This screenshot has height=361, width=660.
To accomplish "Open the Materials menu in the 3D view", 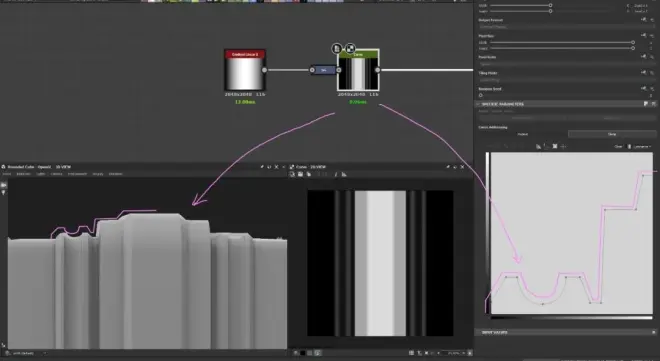I will [23, 174].
